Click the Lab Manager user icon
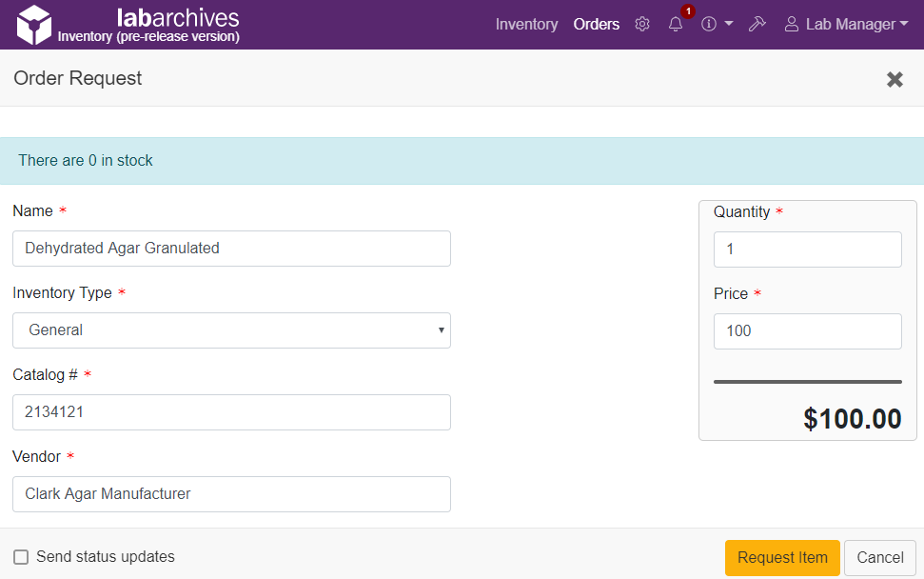Viewport: 924px width, 579px height. pyautogui.click(x=791, y=25)
